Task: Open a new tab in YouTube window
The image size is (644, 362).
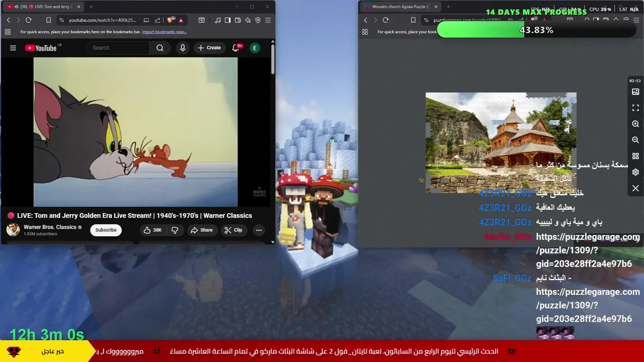Action: tap(91, 7)
